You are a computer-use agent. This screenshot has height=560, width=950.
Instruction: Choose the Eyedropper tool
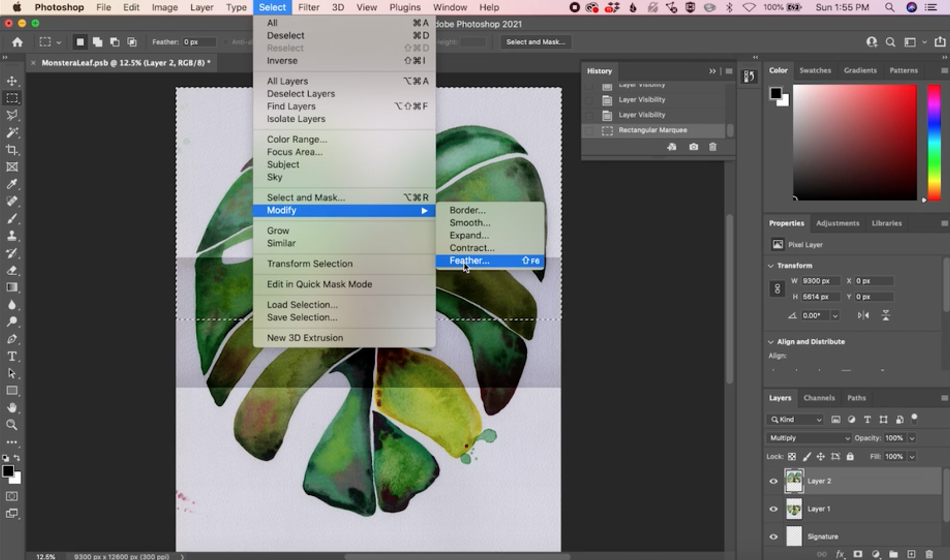click(12, 184)
